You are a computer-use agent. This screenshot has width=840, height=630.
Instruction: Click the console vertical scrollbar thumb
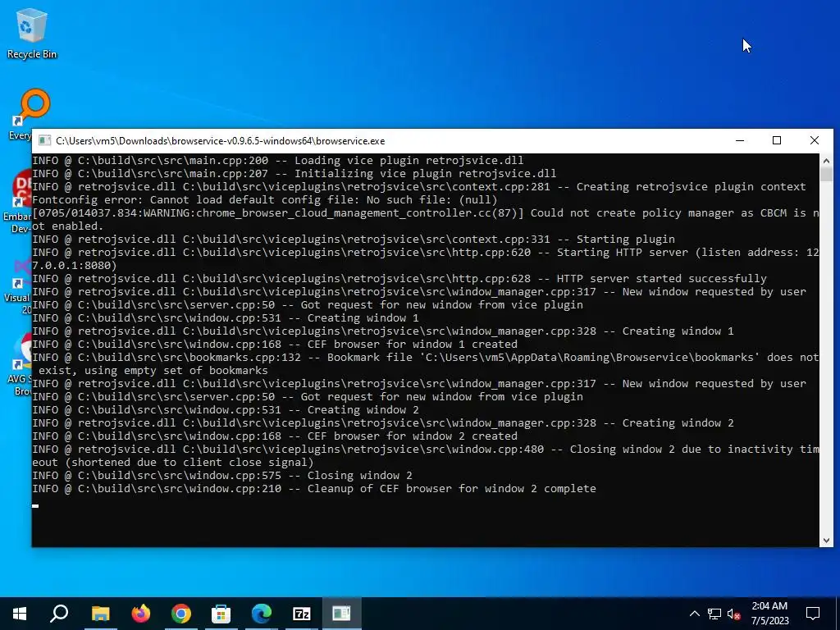coord(826,174)
